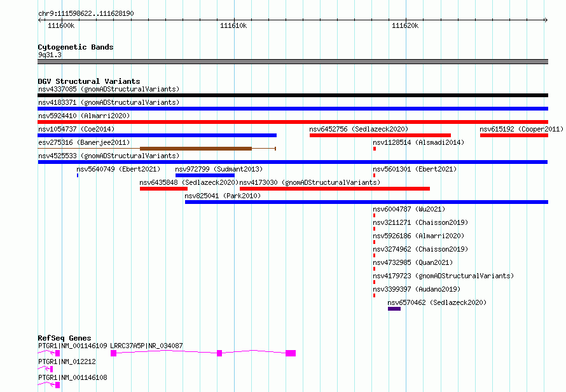Click the PTGR1|NM_012212 gene label

point(67,362)
